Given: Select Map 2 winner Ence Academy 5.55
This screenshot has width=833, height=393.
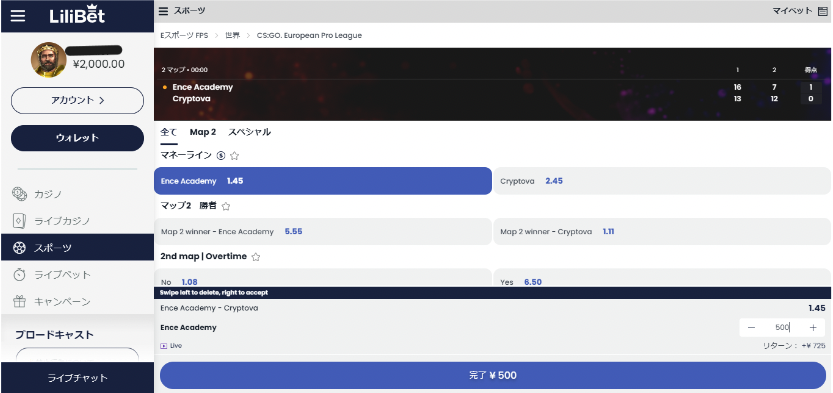Looking at the screenshot, I should 323,232.
